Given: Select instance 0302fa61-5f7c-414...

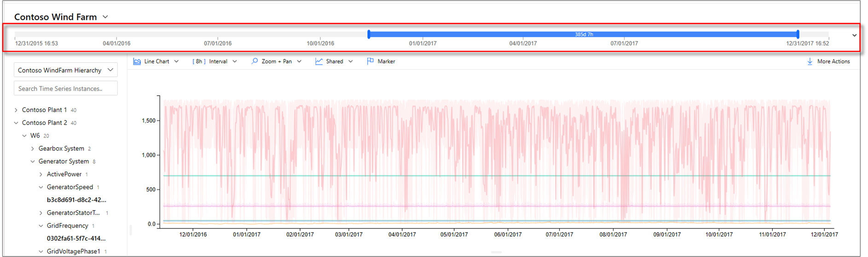Looking at the screenshot, I should pos(76,239).
